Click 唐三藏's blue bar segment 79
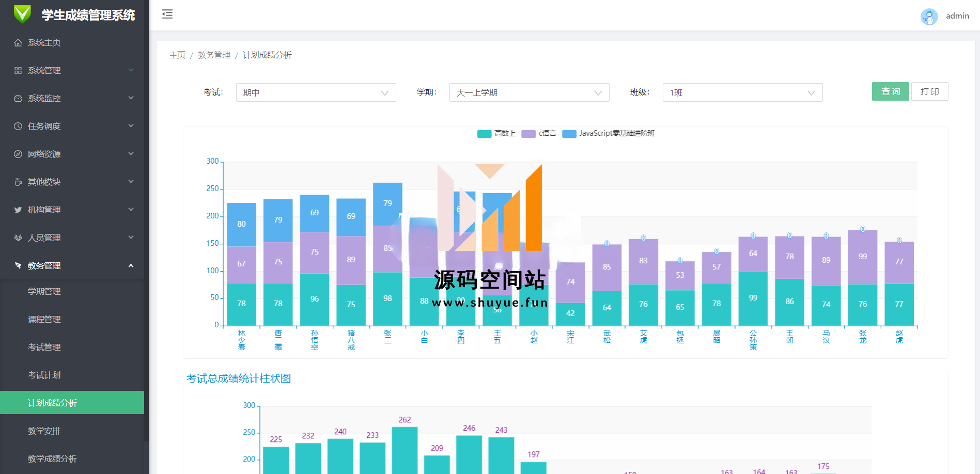The width and height of the screenshot is (980, 474). (x=278, y=220)
